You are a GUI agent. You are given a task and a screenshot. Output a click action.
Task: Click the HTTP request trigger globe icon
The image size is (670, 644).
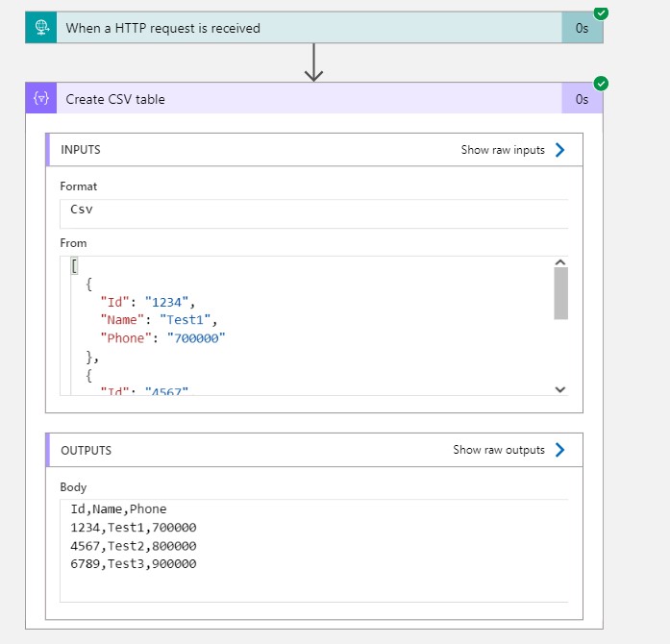pyautogui.click(x=41, y=28)
